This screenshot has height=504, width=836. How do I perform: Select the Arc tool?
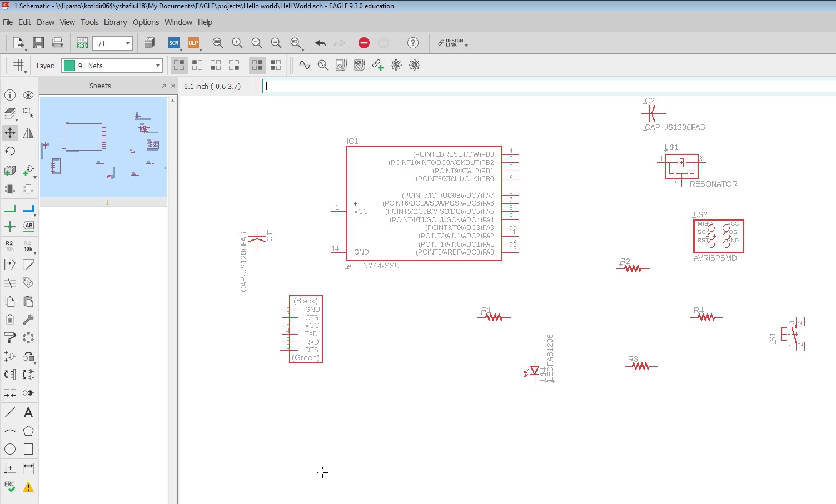pos(10,431)
